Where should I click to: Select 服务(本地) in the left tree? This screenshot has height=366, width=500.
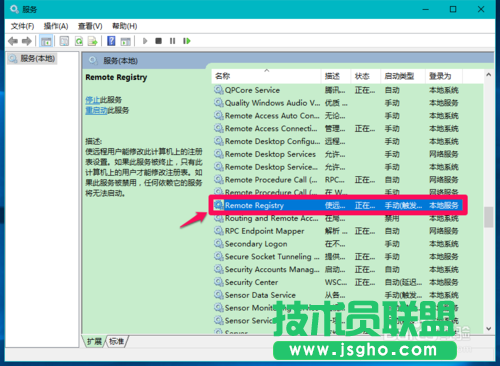coord(32,59)
